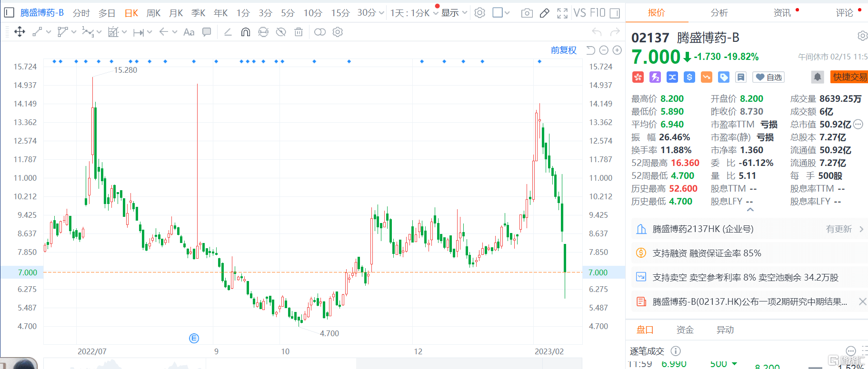Switch to the 分析 tab
This screenshot has height=369, width=868.
click(719, 13)
